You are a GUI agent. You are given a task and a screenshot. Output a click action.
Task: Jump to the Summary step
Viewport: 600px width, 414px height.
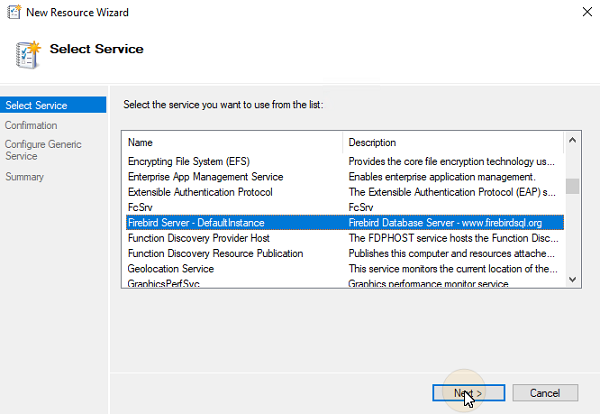point(24,177)
